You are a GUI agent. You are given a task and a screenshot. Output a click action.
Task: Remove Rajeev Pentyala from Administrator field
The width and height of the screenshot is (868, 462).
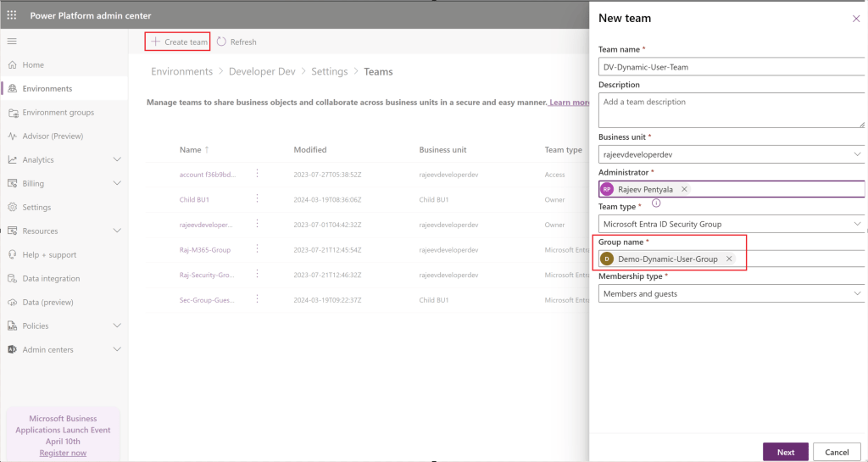684,189
